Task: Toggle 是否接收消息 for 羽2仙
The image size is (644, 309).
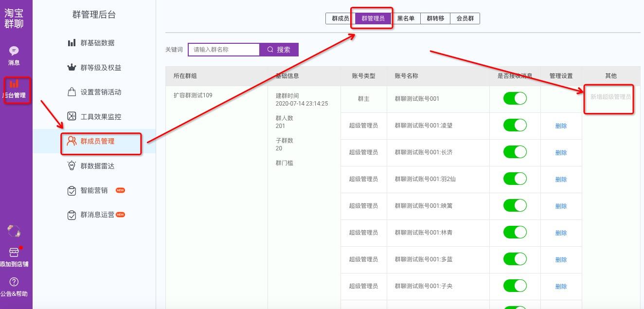Action: [x=515, y=179]
